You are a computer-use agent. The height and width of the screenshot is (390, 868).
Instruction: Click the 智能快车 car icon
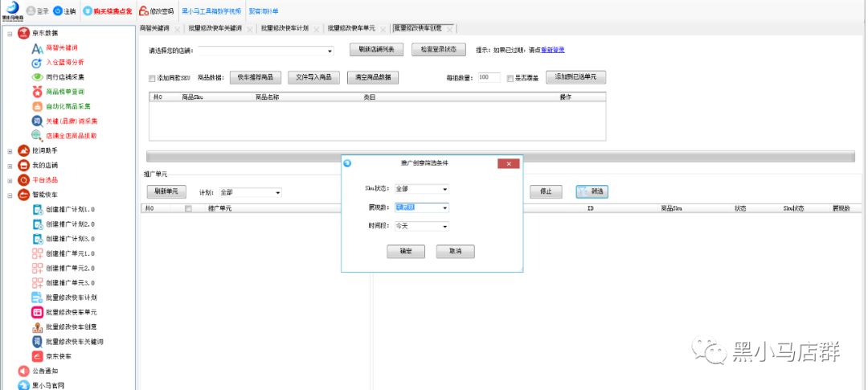[x=23, y=195]
